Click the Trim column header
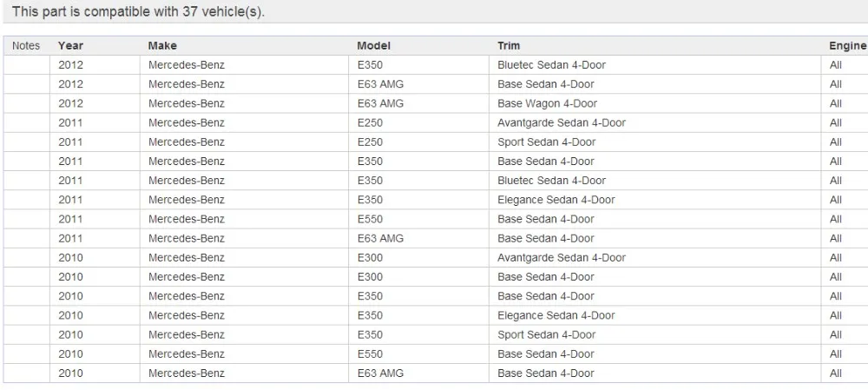Screen dimensions: 868x390 (509, 46)
